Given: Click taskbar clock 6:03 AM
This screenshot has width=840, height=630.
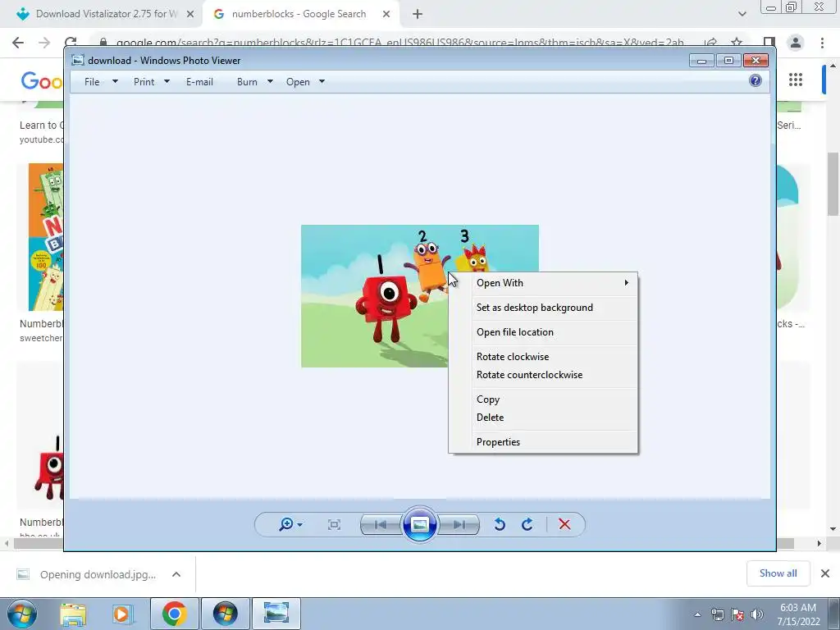Looking at the screenshot, I should pyautogui.click(x=798, y=608).
